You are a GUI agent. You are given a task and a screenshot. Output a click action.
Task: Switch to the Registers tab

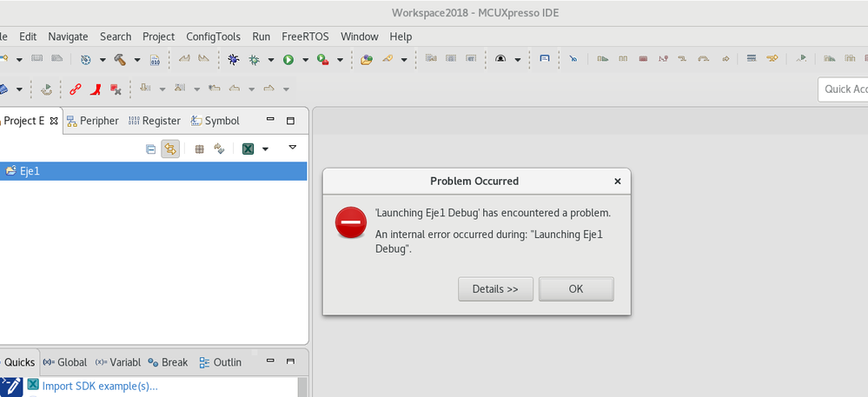point(155,121)
